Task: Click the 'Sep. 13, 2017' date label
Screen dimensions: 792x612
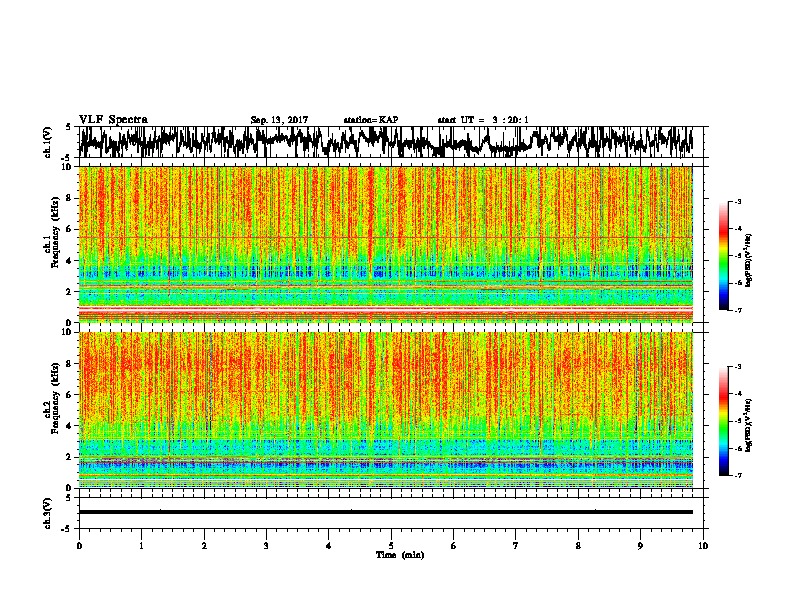Action: [x=279, y=120]
